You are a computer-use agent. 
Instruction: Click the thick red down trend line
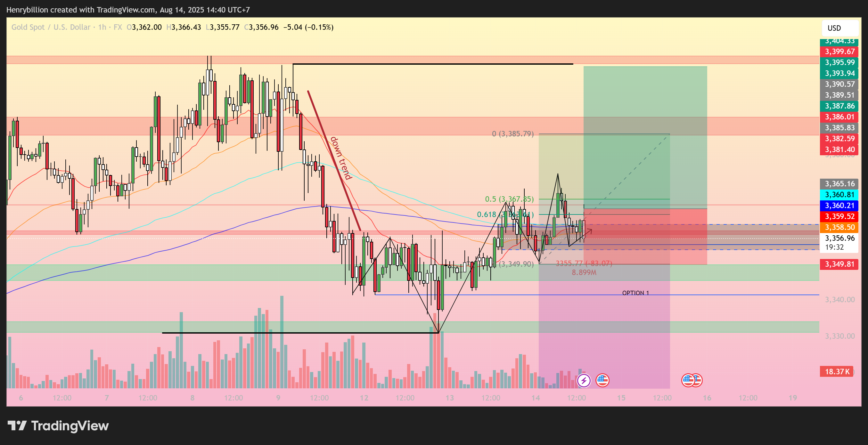(334, 161)
